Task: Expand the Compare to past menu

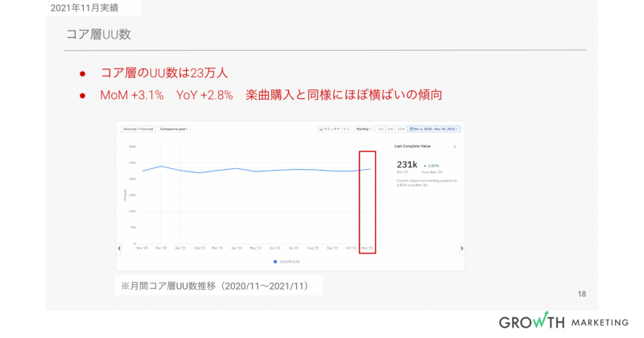Action: coord(173,129)
